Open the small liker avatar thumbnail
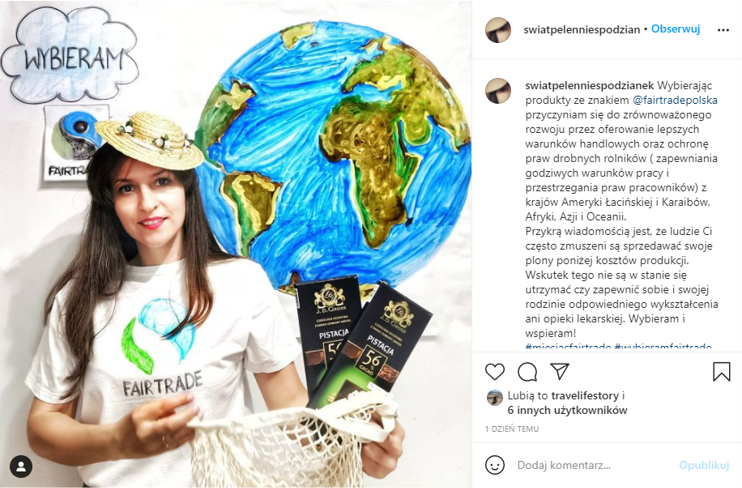This screenshot has width=742, height=488. click(495, 398)
